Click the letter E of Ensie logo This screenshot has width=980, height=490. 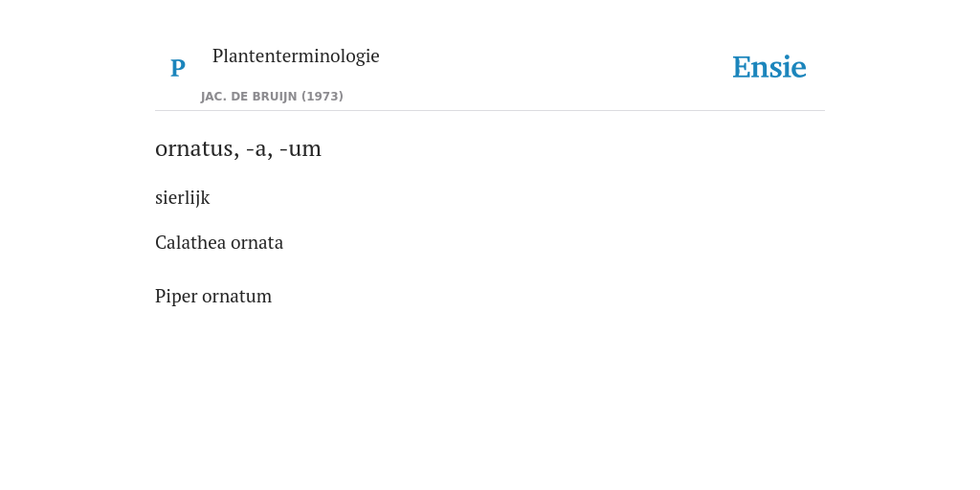point(741,67)
